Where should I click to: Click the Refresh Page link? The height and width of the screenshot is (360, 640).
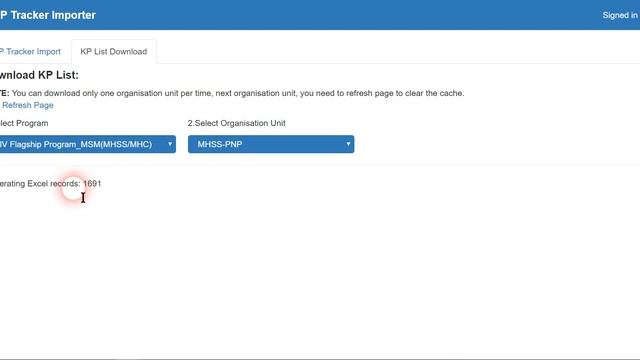27,105
